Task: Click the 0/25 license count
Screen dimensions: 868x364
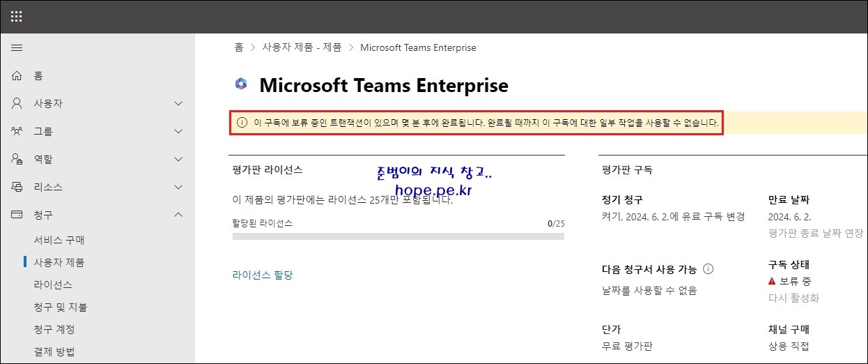Action: (x=556, y=223)
